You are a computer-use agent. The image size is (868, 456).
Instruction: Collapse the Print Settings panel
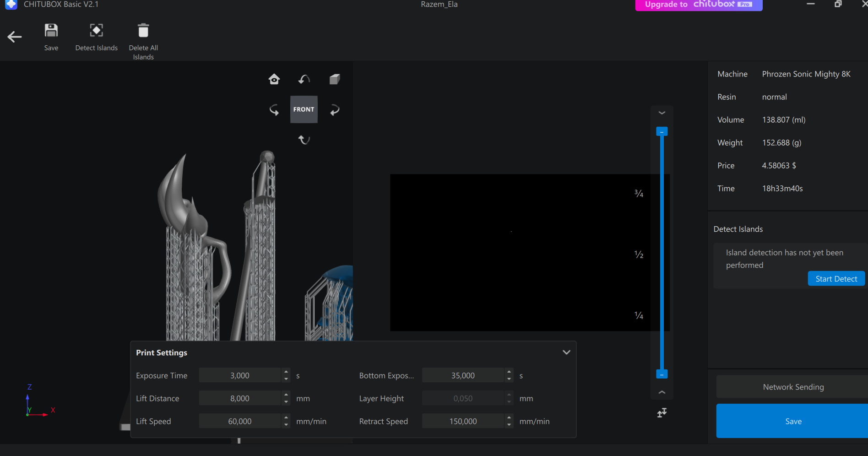point(566,353)
